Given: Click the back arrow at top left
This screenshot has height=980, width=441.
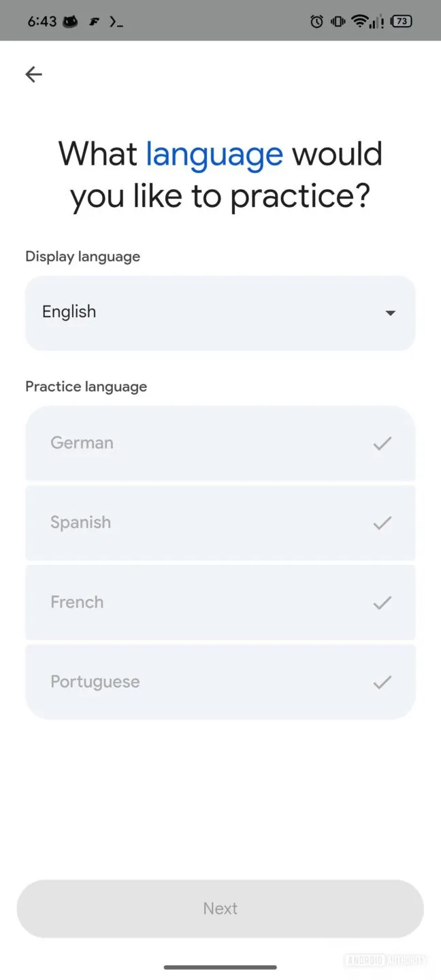Looking at the screenshot, I should (x=33, y=74).
